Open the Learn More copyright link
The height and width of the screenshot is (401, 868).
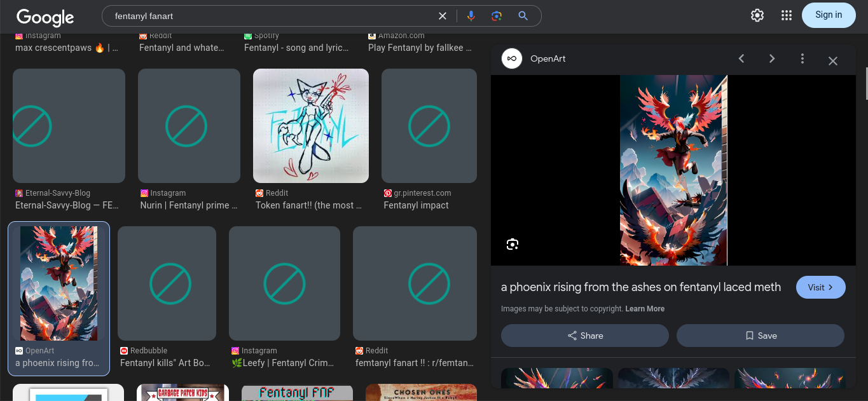pos(645,309)
